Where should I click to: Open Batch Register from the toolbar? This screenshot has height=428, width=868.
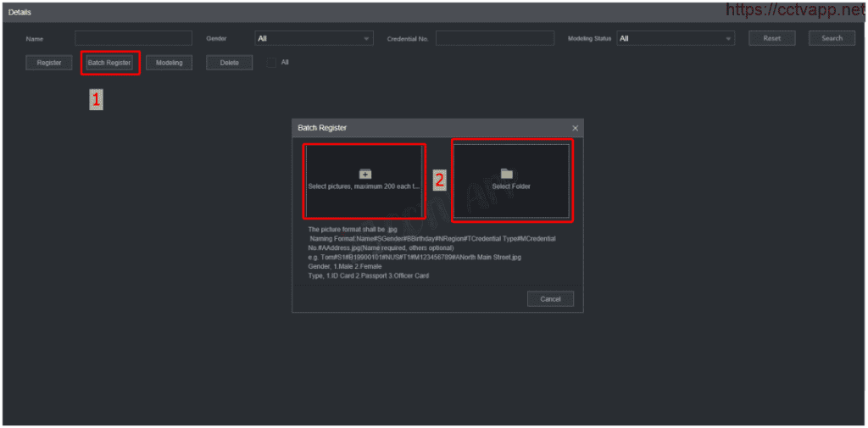[109, 63]
